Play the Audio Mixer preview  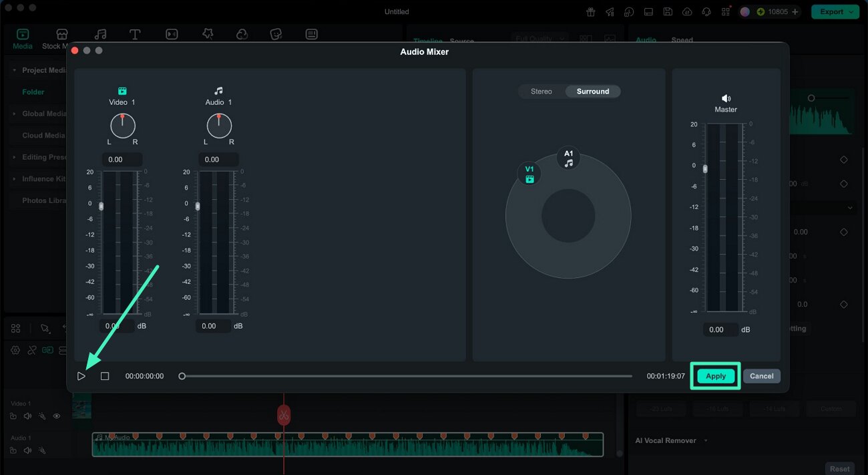point(81,376)
